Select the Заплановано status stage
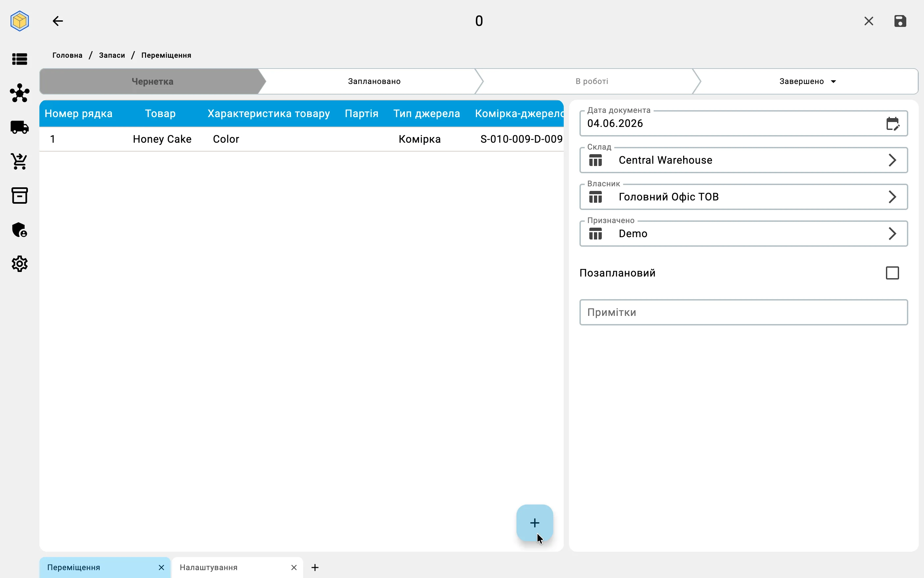 pyautogui.click(x=374, y=81)
